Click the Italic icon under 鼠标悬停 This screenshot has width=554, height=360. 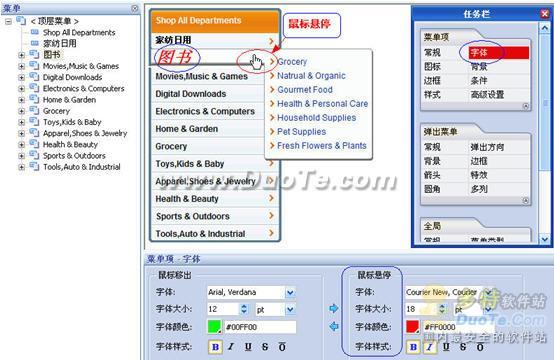[430, 347]
